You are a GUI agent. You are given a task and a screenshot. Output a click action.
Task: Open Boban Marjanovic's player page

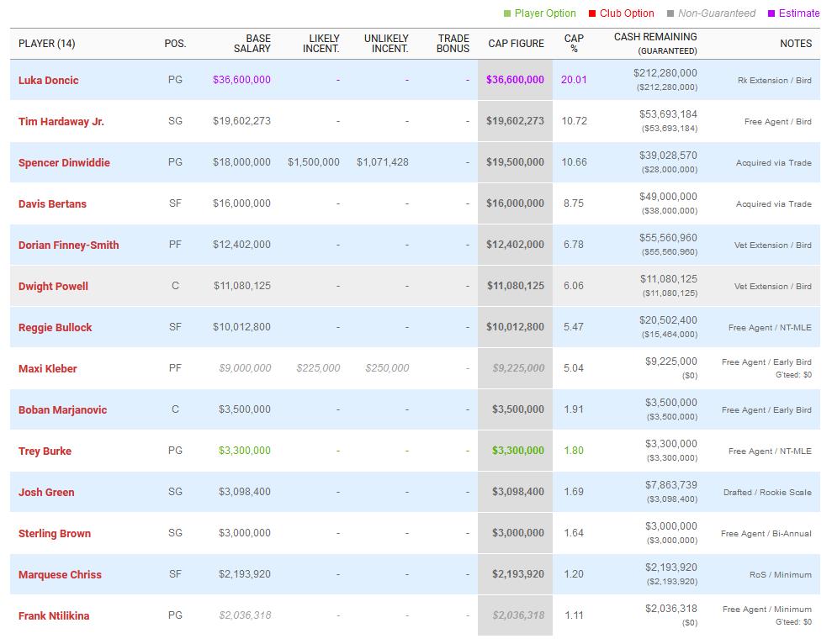[x=62, y=410]
